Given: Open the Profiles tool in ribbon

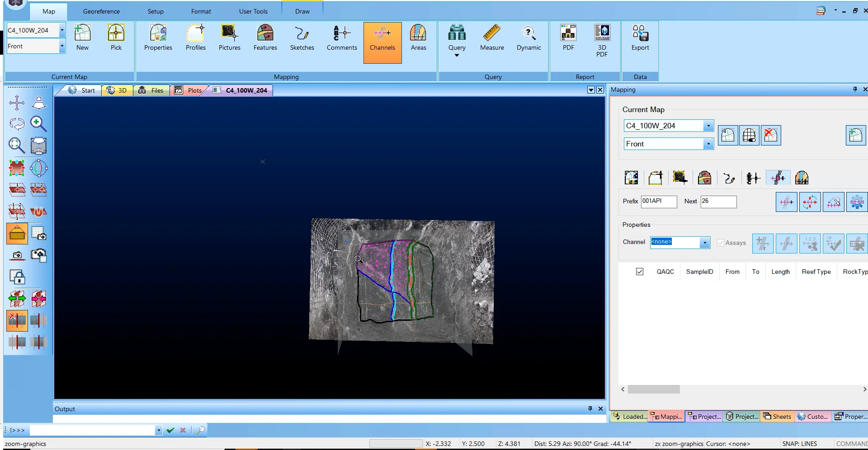Looking at the screenshot, I should pyautogui.click(x=195, y=38).
